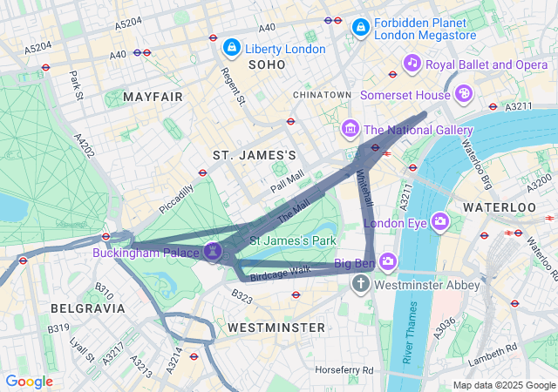Image resolution: width=558 pixels, height=392 pixels.
Task: Click the Underground station icon near Piccadilly label
Action: tap(202, 172)
